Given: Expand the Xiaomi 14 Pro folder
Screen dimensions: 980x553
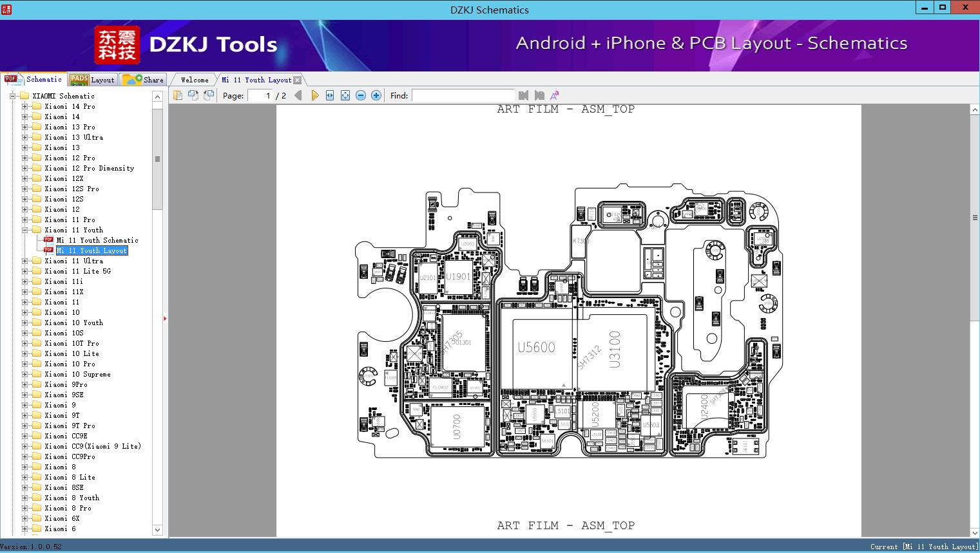Looking at the screenshot, I should [24, 106].
